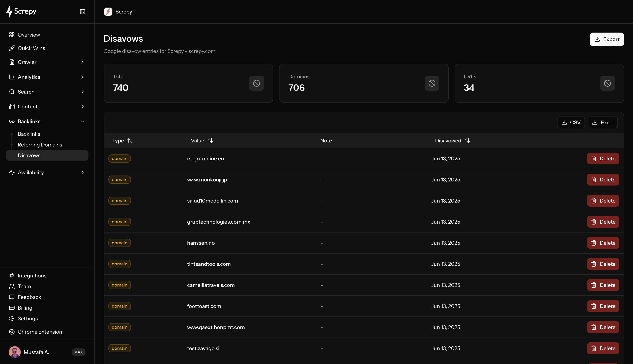This screenshot has width=633, height=364.
Task: Go to Overview page
Action: click(29, 35)
